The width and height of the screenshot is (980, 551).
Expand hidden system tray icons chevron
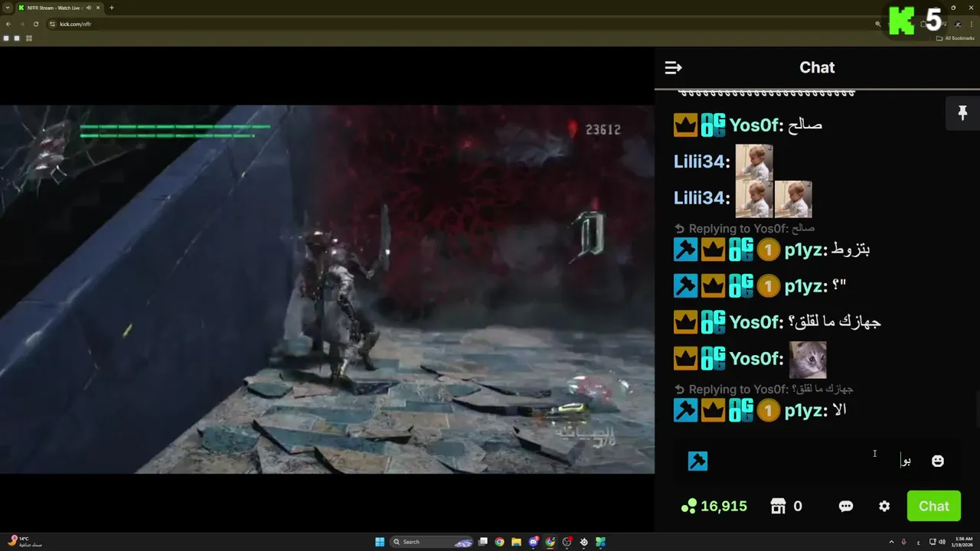pyautogui.click(x=891, y=542)
